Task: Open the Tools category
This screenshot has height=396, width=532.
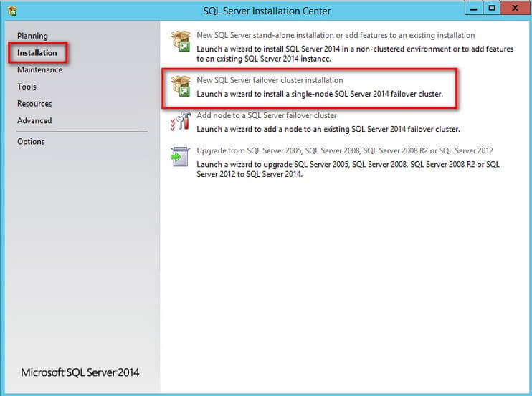Action: pos(27,87)
